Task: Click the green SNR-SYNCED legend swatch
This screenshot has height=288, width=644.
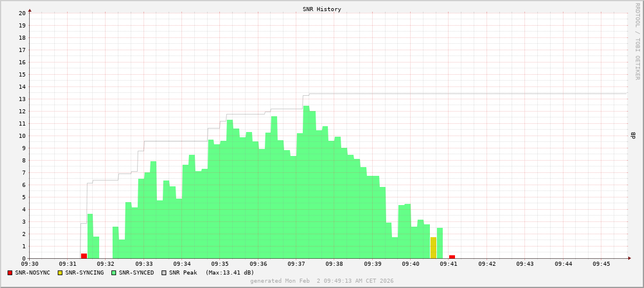Action: [114, 273]
